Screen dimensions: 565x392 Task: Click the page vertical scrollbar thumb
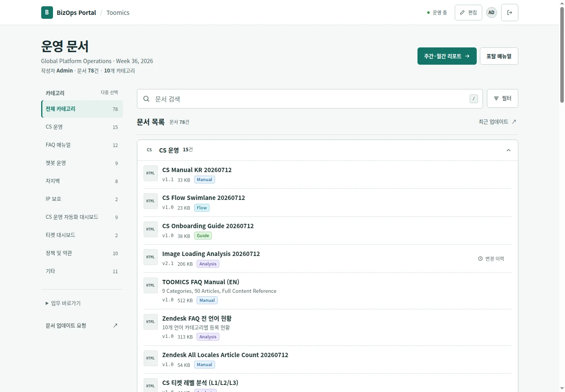[562, 55]
